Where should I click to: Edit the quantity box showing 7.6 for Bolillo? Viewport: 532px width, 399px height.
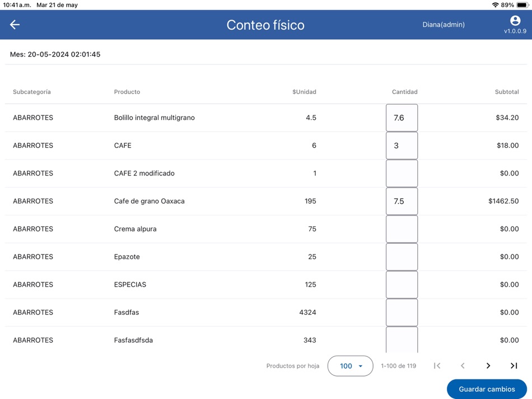(x=402, y=118)
